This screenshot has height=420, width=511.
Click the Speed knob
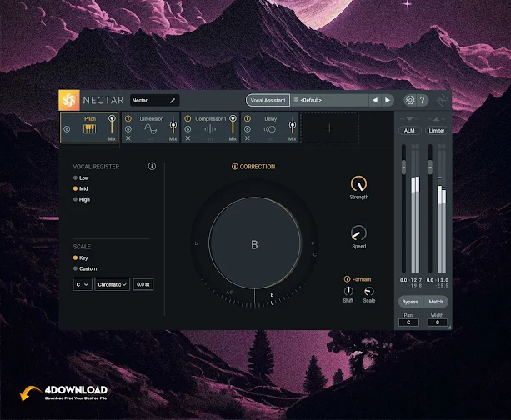tap(358, 233)
